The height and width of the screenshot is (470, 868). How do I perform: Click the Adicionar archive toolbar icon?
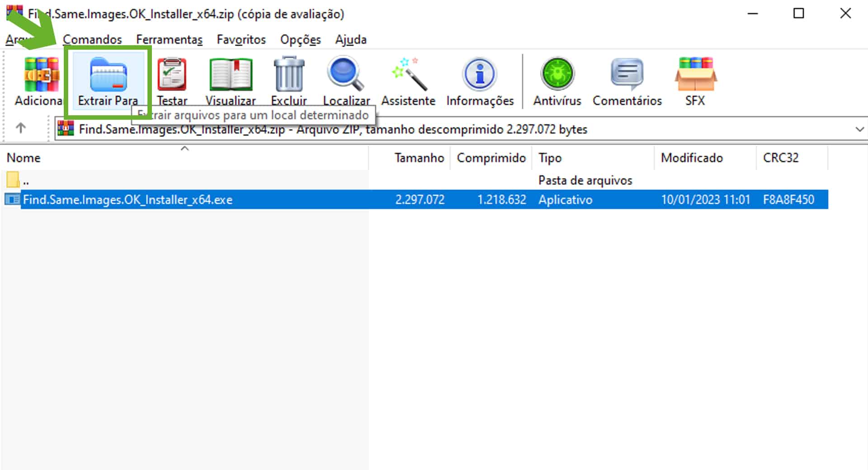pos(42,75)
